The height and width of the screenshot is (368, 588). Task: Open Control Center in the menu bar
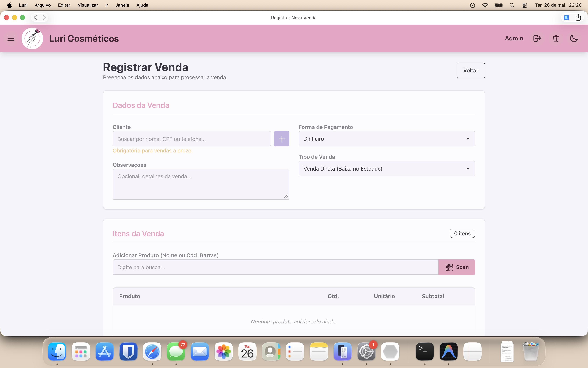525,5
